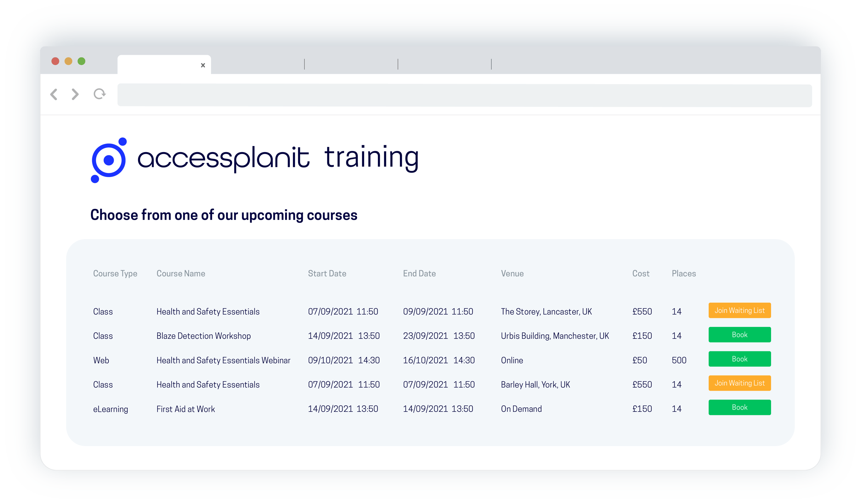Click the browser back arrow

[x=54, y=95]
